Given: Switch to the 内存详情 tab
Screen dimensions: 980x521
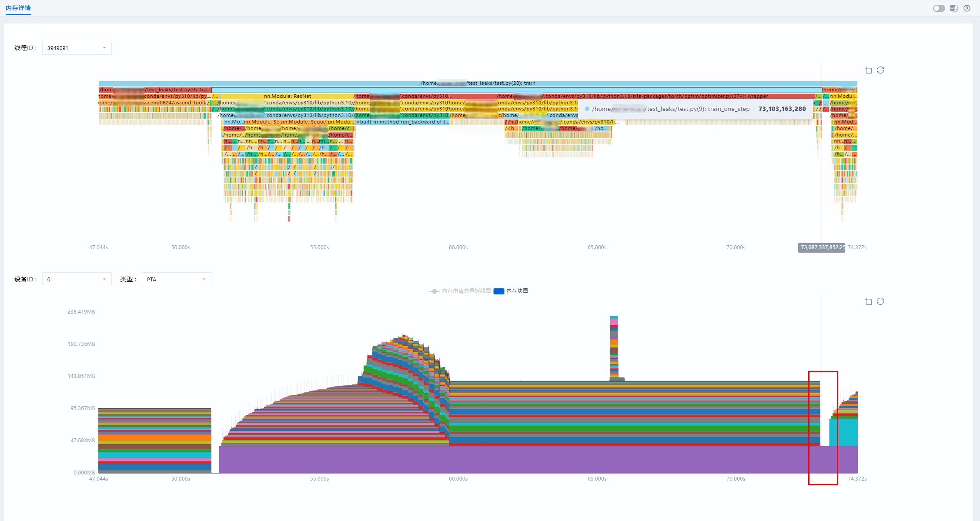Looking at the screenshot, I should (18, 8).
